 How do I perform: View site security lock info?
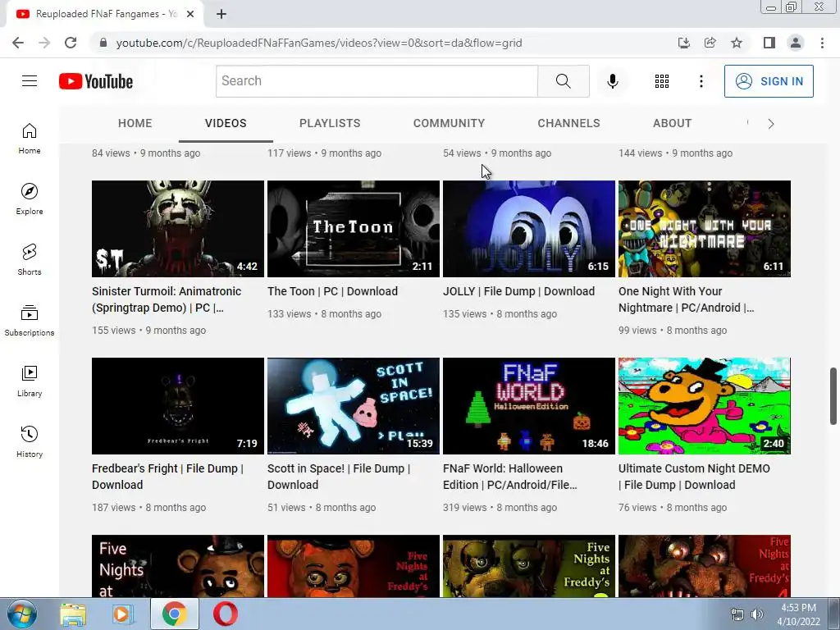pyautogui.click(x=103, y=43)
